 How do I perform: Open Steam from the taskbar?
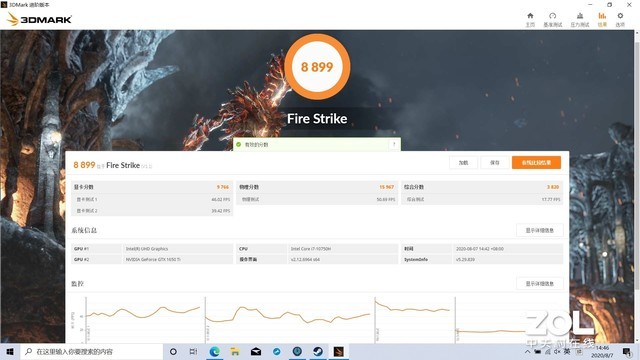click(x=318, y=351)
